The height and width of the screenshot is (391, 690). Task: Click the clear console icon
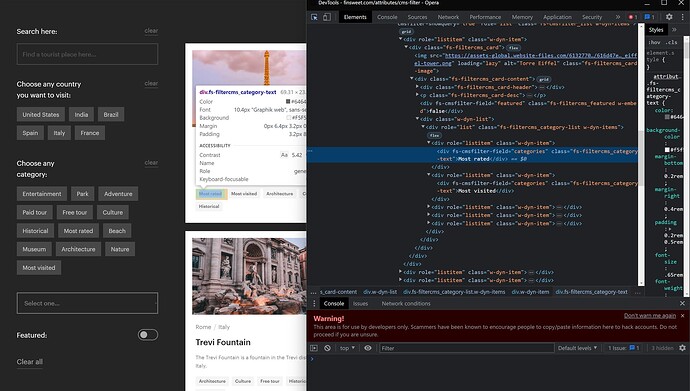coord(327,348)
